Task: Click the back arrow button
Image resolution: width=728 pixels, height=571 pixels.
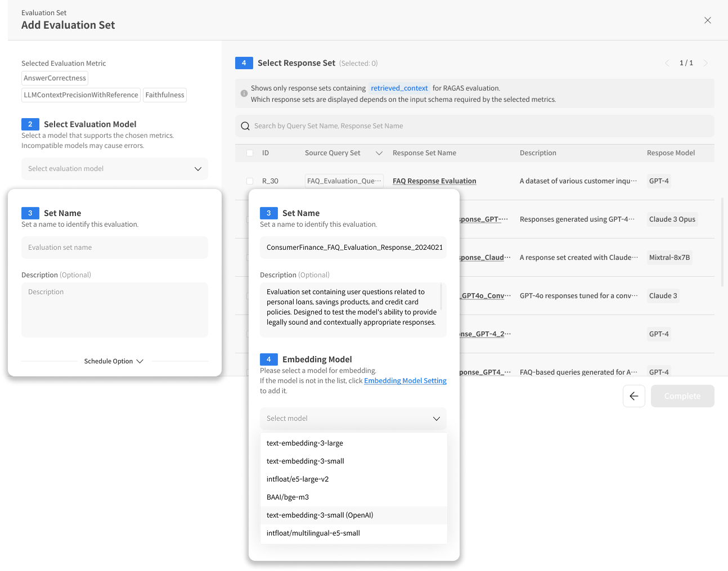Action: [633, 396]
